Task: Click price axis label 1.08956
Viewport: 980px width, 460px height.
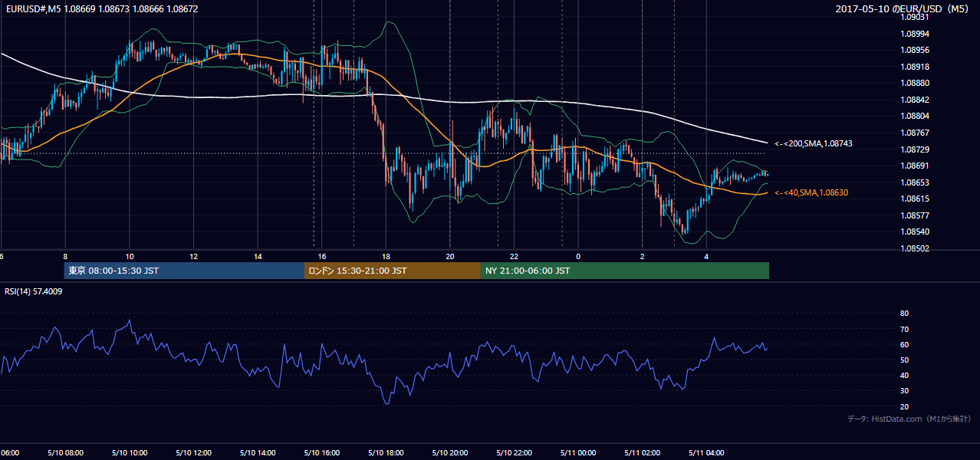Action: (x=916, y=50)
